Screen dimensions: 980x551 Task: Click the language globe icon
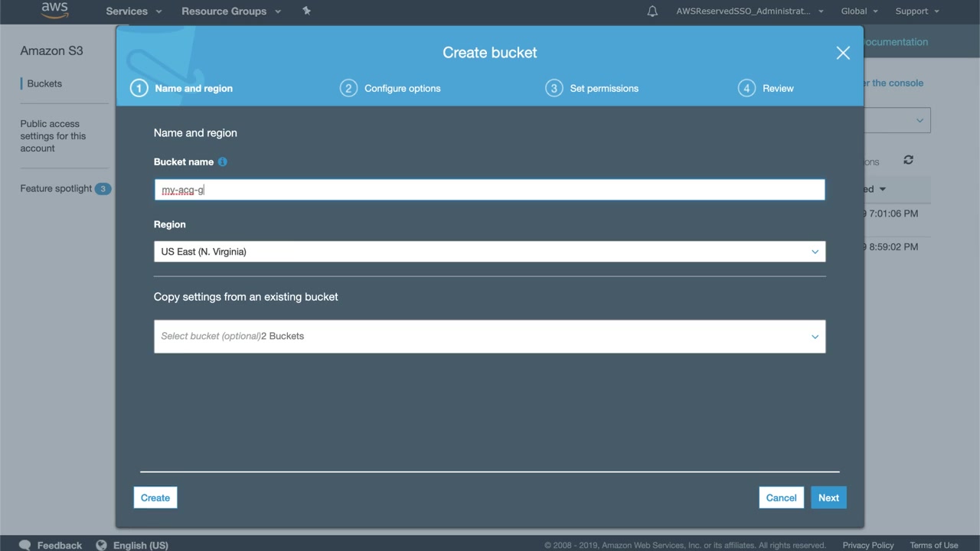pyautogui.click(x=101, y=545)
